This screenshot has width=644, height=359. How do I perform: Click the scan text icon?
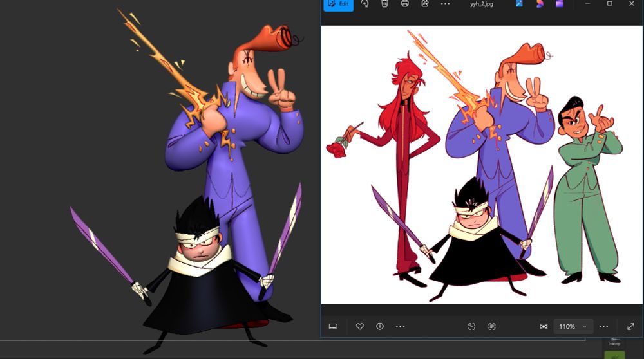pyautogui.click(x=491, y=327)
